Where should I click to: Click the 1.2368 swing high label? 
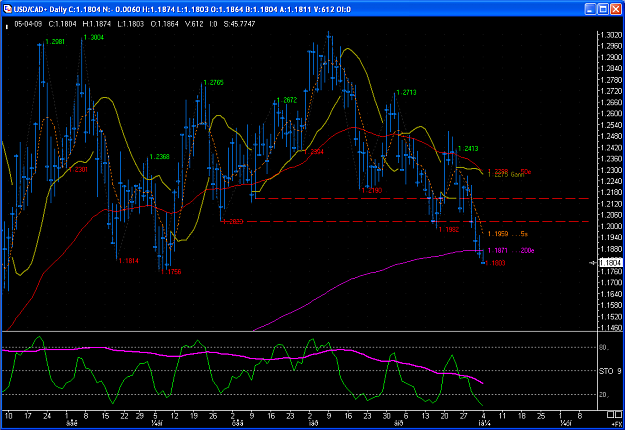[159, 157]
